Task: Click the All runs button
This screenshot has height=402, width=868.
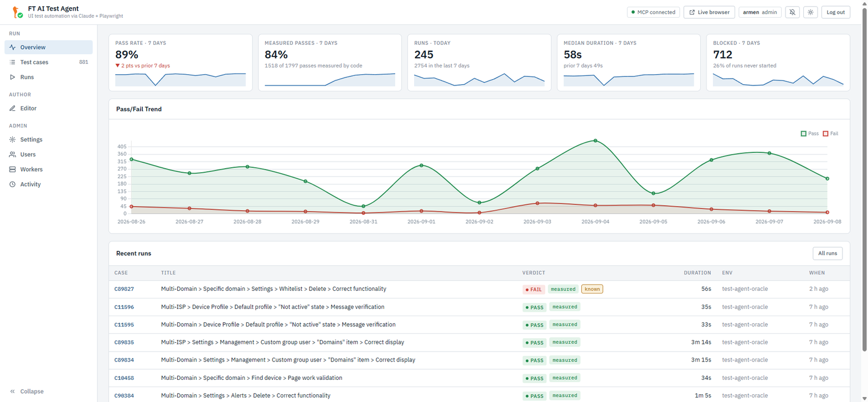Action: click(828, 253)
